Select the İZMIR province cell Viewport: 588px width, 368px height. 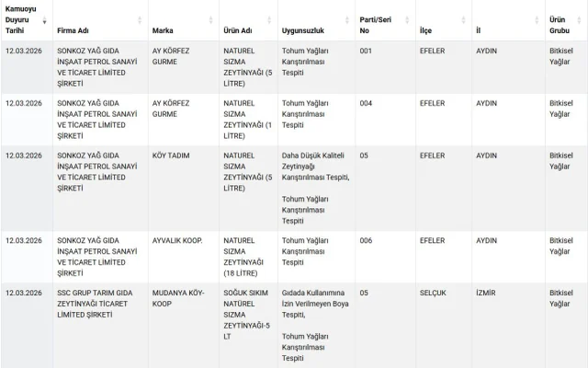(x=487, y=293)
